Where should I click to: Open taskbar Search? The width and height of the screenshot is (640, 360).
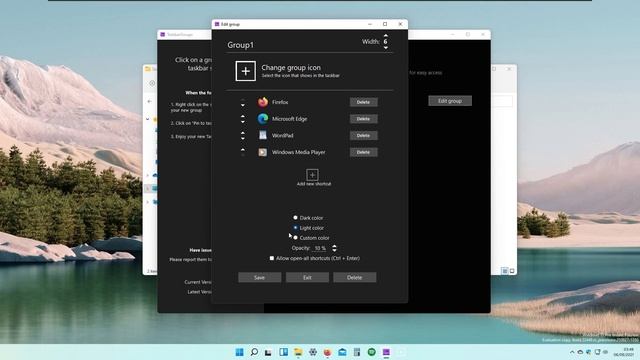pyautogui.click(x=254, y=352)
